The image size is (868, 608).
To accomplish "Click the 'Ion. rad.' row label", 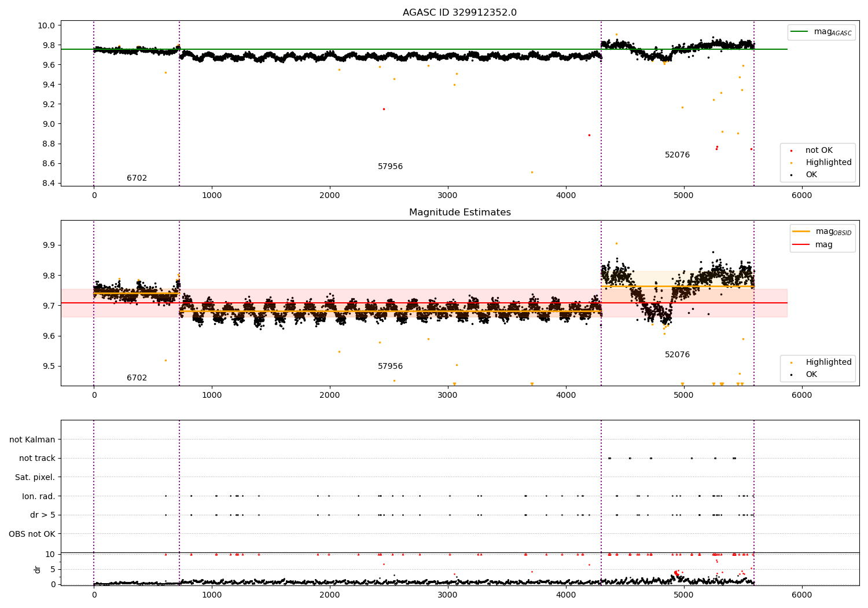I will pos(39,496).
